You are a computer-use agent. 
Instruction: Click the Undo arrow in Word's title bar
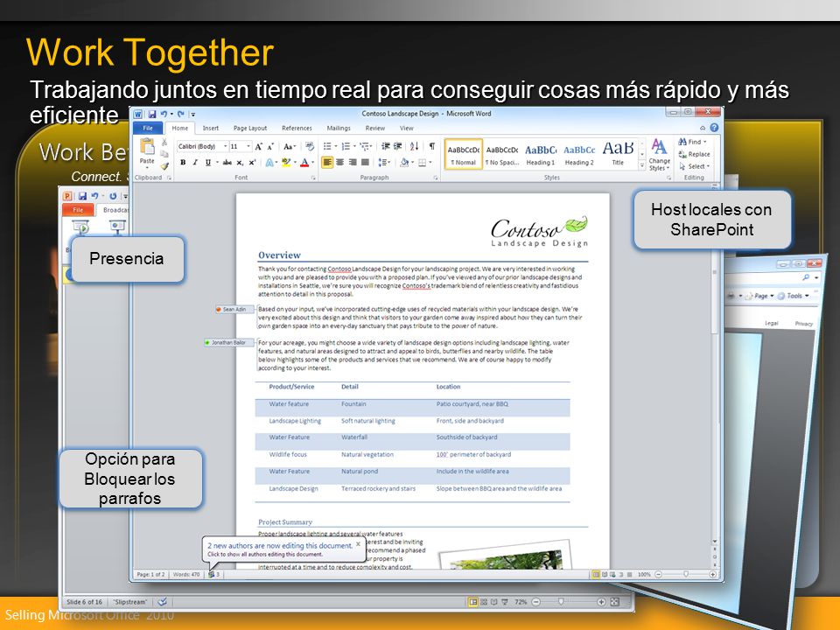pyautogui.click(x=164, y=114)
